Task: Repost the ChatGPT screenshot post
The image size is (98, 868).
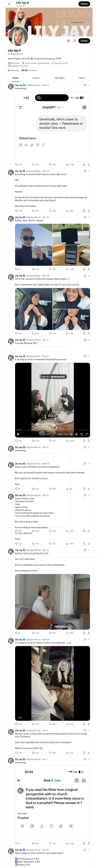Action: pyautogui.click(x=33, y=164)
